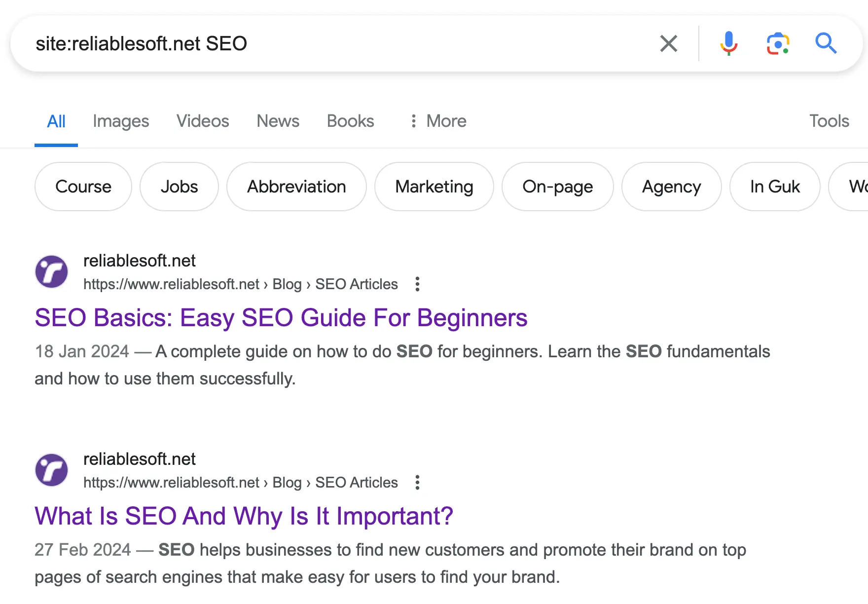The image size is (868, 604).
Task: Choose the On-page filter chip
Action: tap(557, 187)
